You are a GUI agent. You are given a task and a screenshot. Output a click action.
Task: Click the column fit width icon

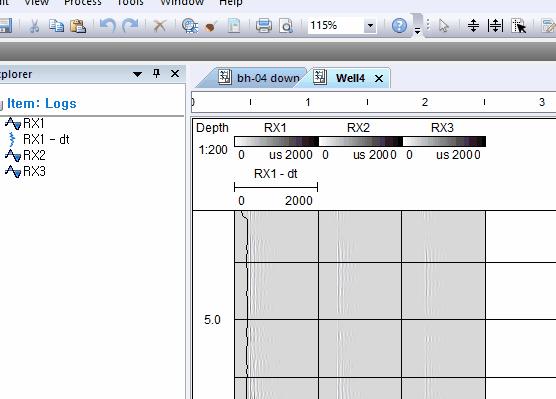click(x=495, y=26)
